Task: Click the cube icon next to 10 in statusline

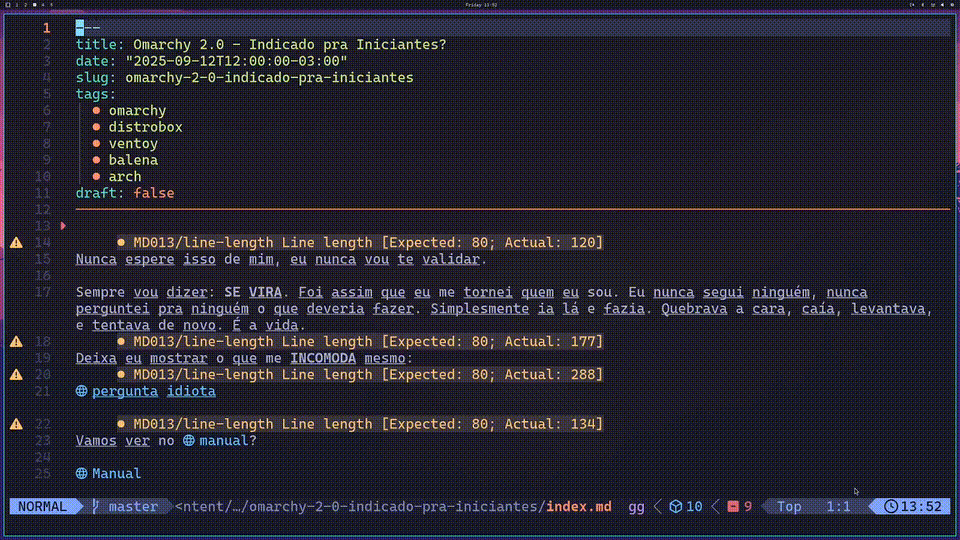Action: [x=675, y=506]
